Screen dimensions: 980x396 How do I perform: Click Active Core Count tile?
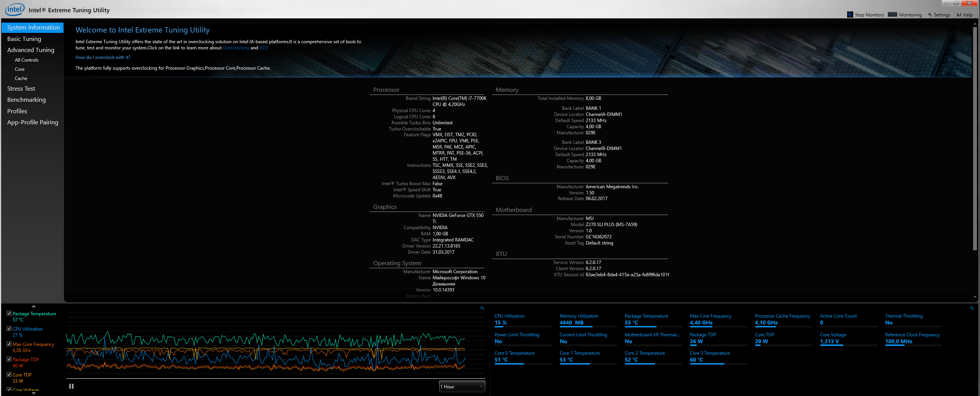pos(849,320)
